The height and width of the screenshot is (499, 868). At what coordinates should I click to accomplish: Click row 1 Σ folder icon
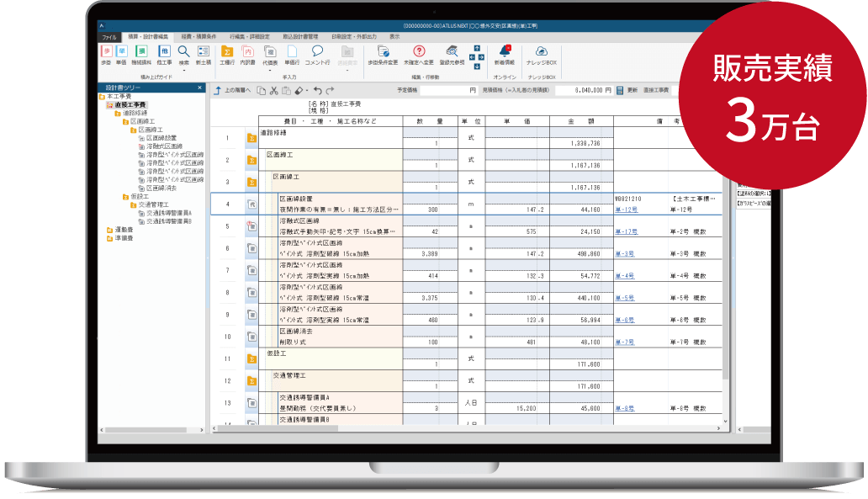coord(251,138)
